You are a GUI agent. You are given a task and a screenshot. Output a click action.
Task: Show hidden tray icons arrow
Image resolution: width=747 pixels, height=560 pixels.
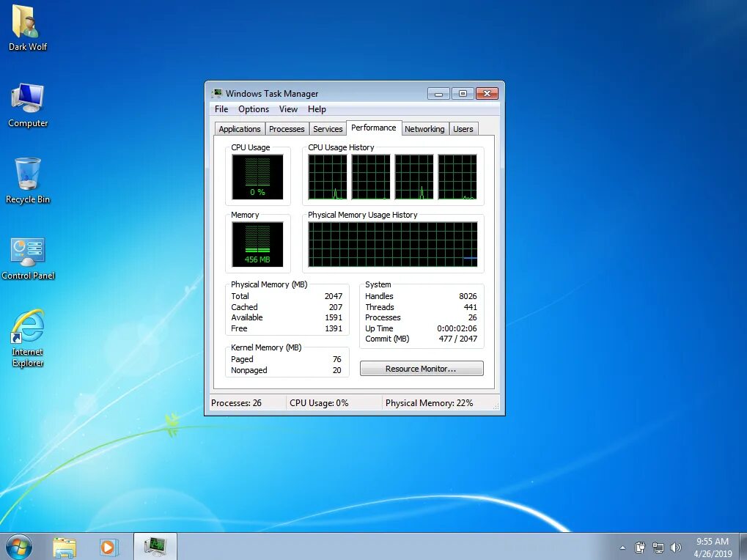tap(622, 548)
